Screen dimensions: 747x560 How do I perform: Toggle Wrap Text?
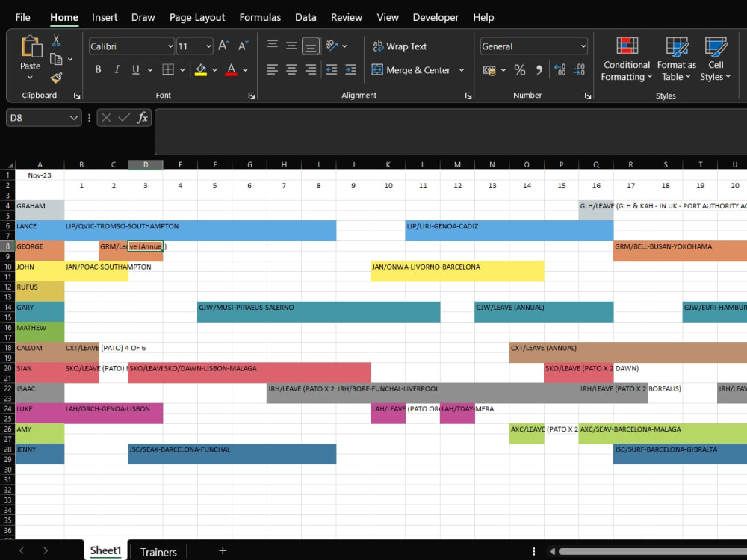(400, 46)
